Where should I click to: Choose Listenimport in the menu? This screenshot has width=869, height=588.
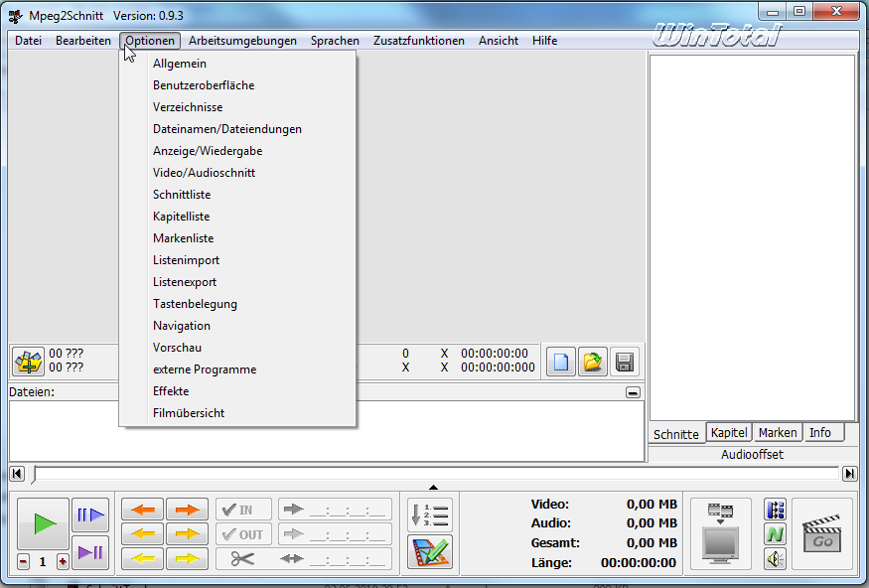(x=237, y=260)
